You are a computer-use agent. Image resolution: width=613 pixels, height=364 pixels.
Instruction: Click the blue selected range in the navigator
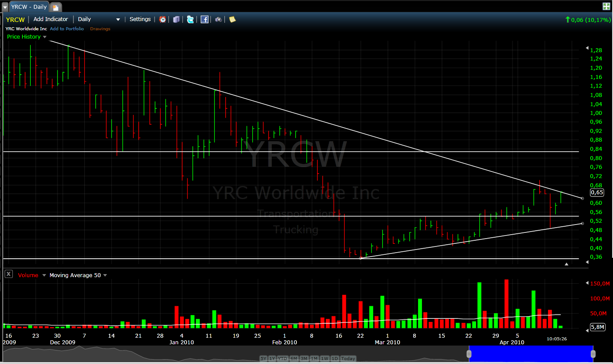click(x=531, y=353)
